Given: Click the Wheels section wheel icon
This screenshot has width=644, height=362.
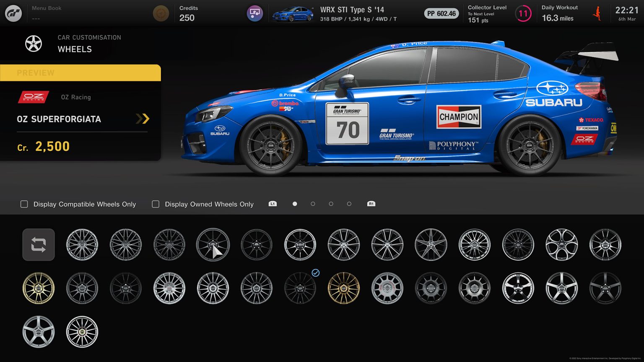Looking at the screenshot, I should [34, 44].
